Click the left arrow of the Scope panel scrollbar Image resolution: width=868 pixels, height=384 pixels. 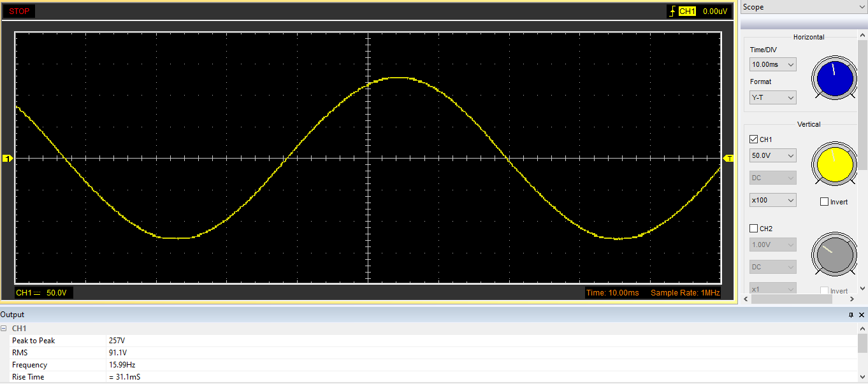click(x=745, y=299)
